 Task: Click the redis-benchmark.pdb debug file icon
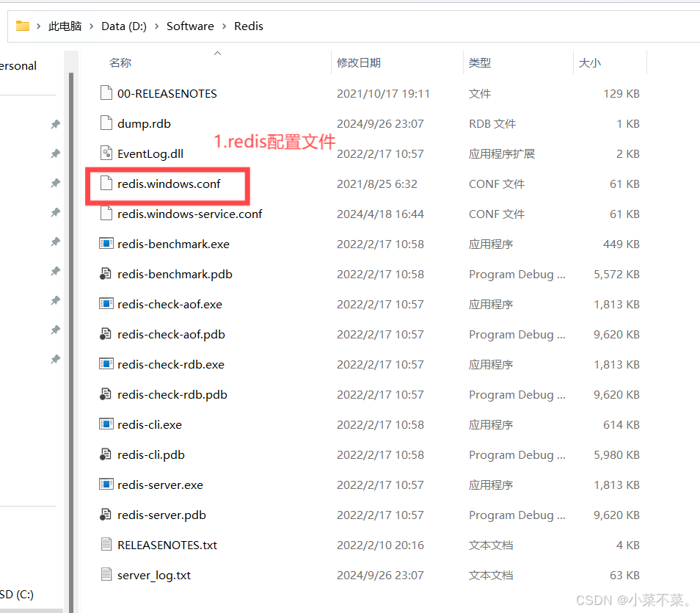[106, 273]
